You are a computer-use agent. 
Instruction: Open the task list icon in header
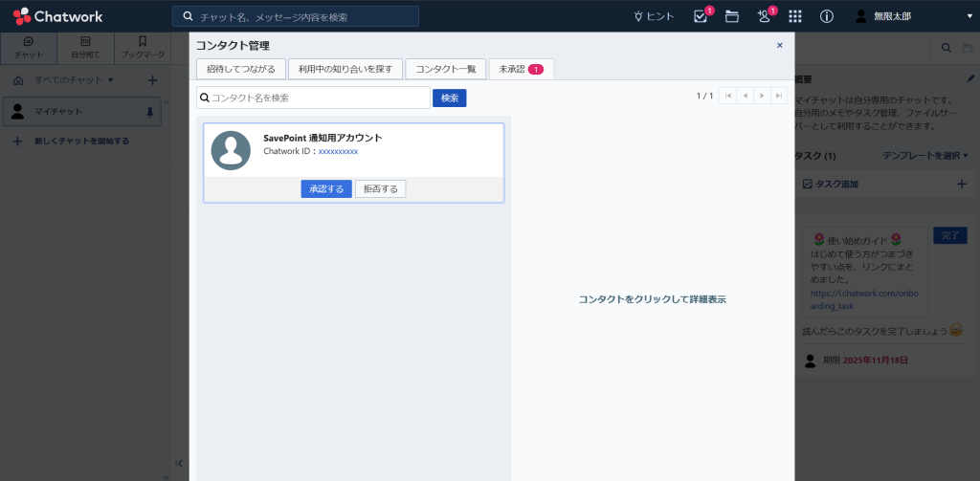(701, 16)
